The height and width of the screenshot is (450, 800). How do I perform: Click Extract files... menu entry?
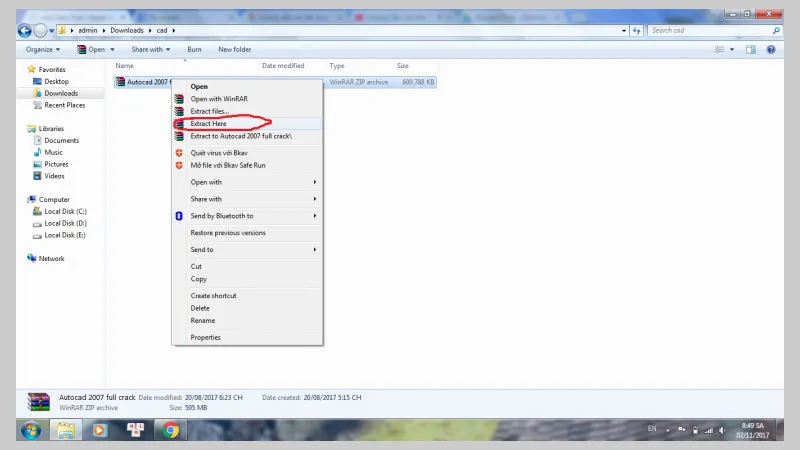click(x=210, y=111)
